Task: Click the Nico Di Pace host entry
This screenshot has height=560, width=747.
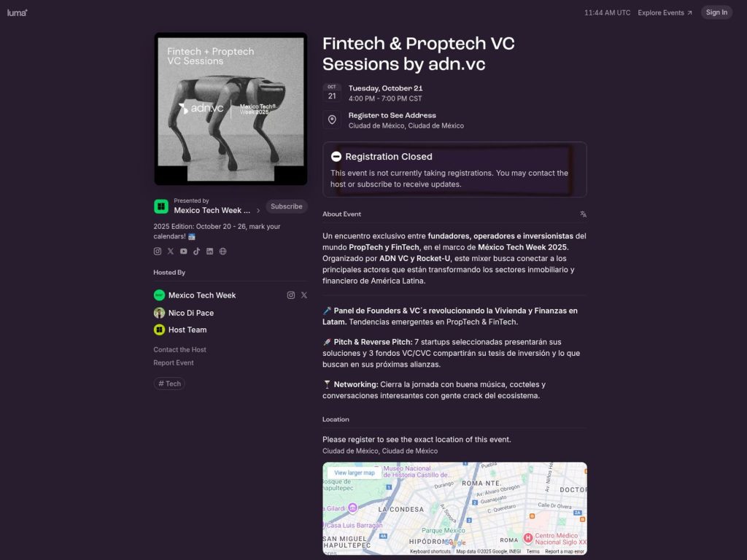Action: [x=191, y=312]
